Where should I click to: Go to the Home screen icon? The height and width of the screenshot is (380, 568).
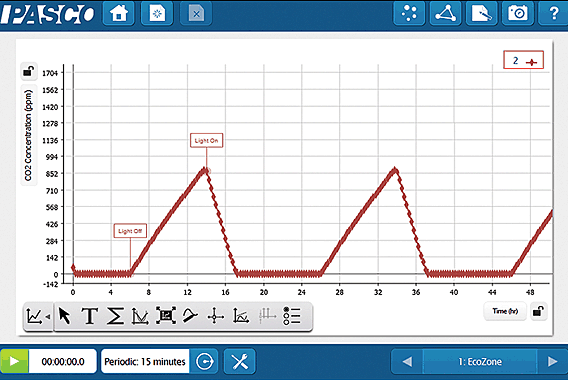point(119,14)
